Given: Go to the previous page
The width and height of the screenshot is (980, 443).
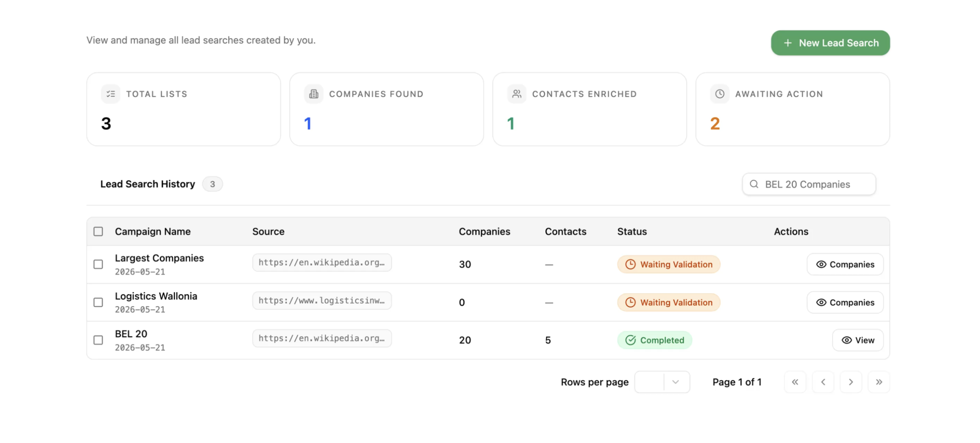Looking at the screenshot, I should 823,382.
